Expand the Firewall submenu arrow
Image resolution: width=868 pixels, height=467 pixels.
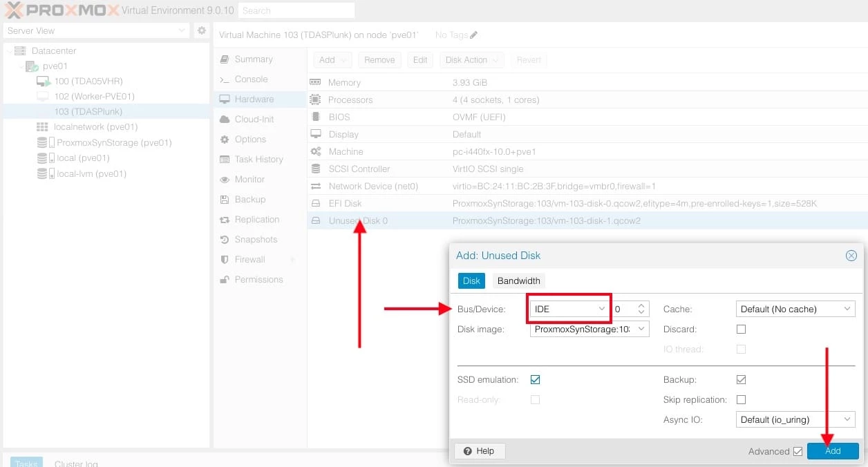coord(292,260)
